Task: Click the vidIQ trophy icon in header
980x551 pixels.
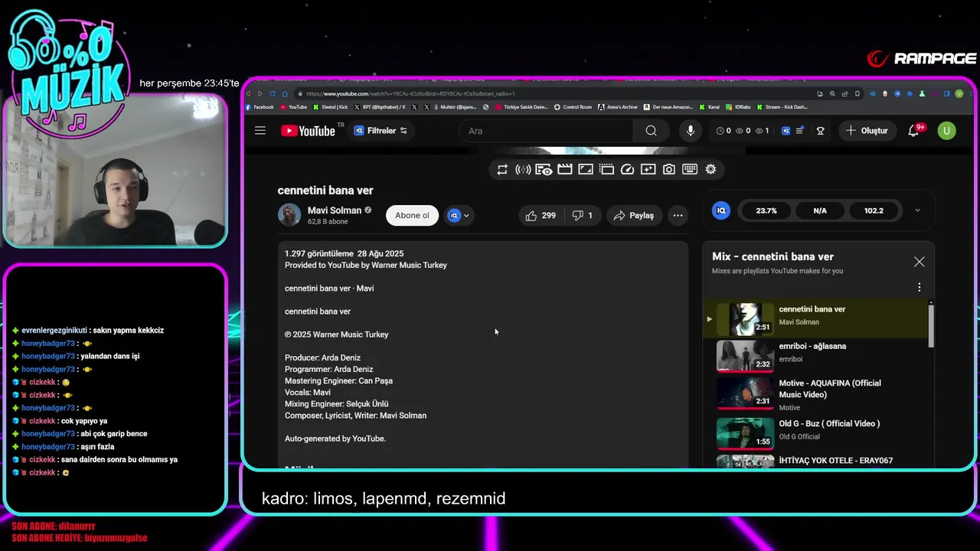Action: 820,131
